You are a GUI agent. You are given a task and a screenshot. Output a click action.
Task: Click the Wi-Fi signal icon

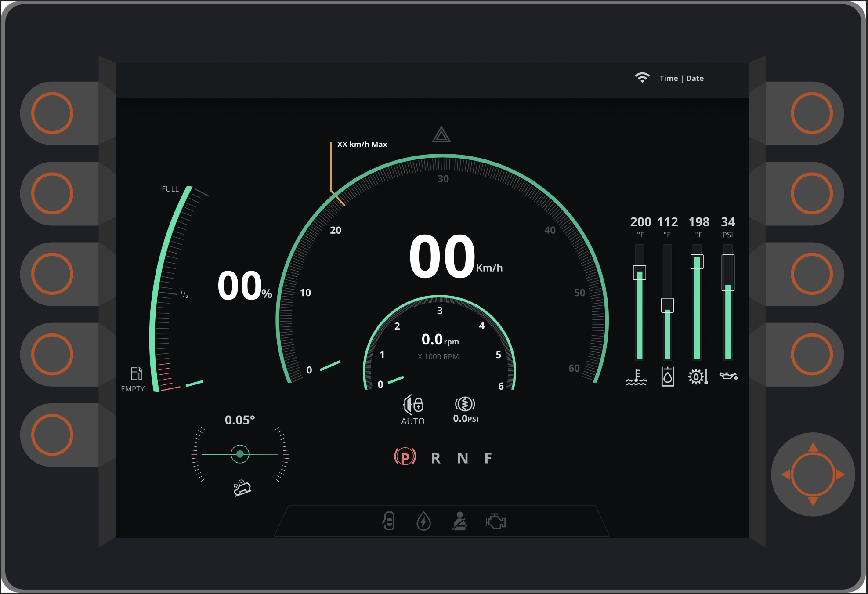coord(642,78)
